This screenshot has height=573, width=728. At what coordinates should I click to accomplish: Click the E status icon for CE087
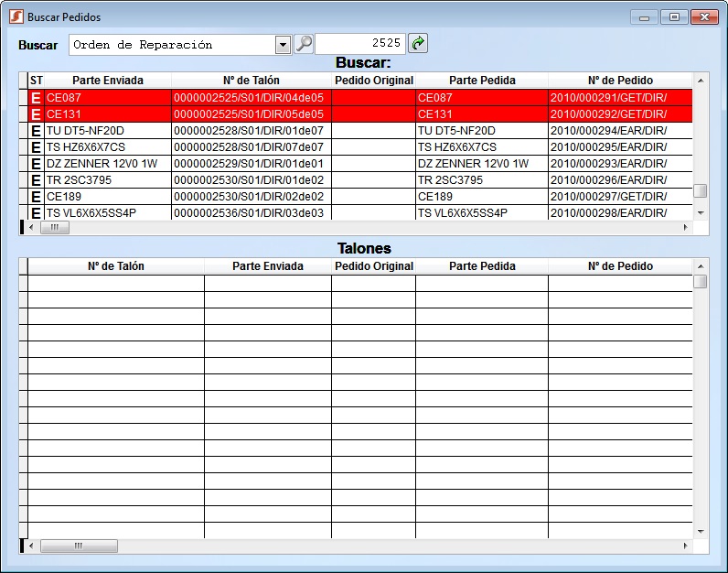37,98
